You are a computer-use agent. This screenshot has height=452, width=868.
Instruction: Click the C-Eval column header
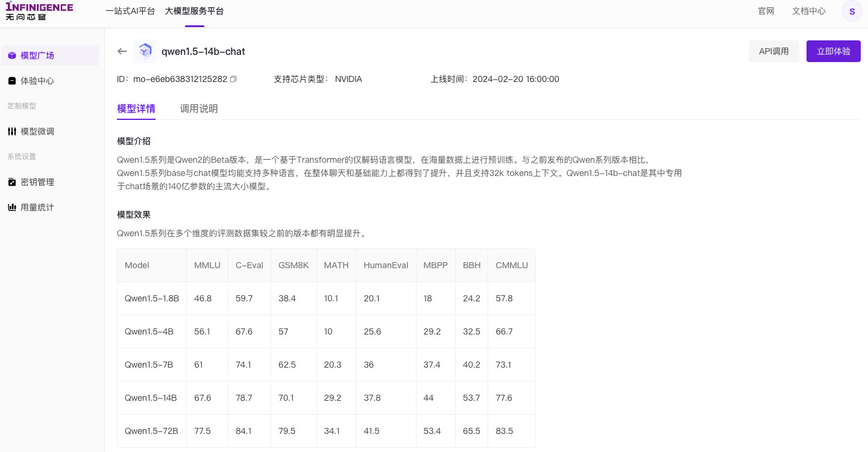click(250, 265)
